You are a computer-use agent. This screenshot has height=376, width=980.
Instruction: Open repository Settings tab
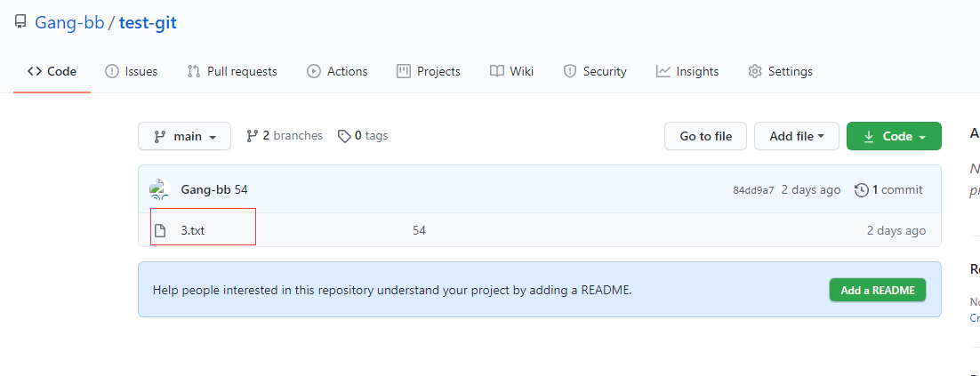tap(780, 71)
